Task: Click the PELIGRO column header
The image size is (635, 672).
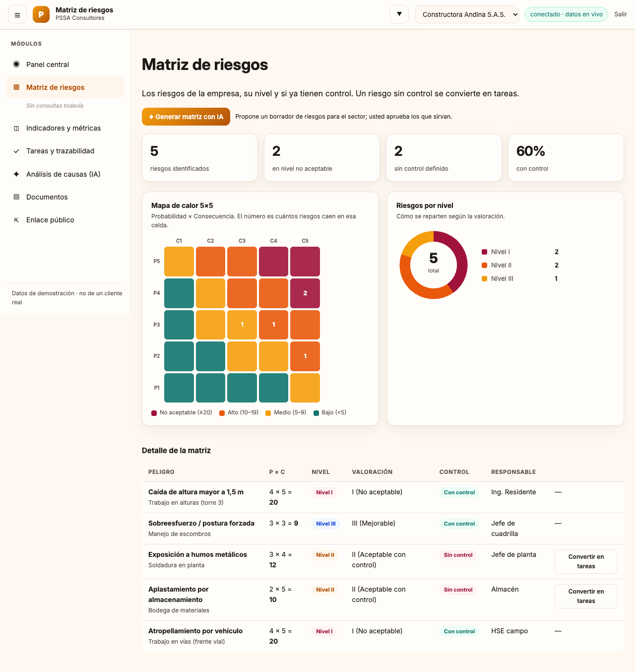Action: coord(161,472)
